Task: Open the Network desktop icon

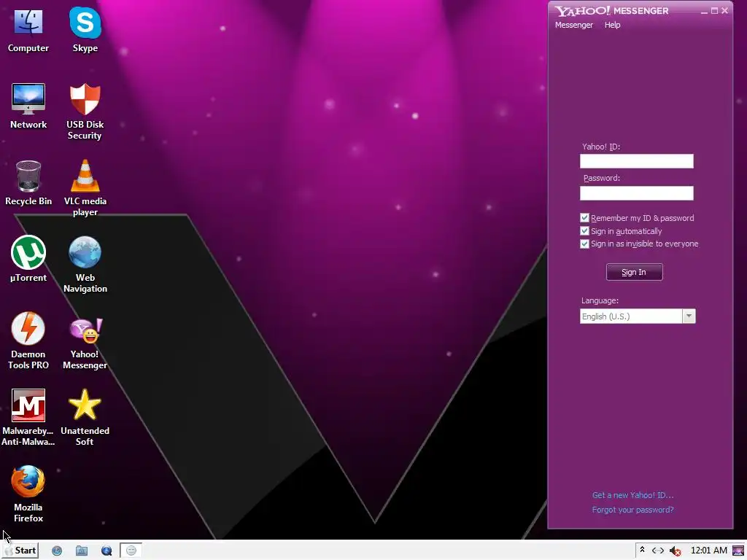Action: tap(28, 106)
